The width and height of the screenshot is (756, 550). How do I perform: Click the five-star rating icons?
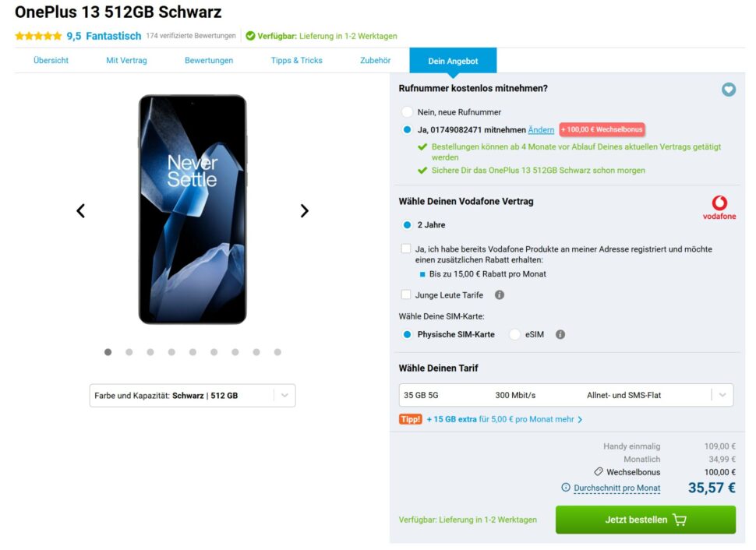point(38,36)
